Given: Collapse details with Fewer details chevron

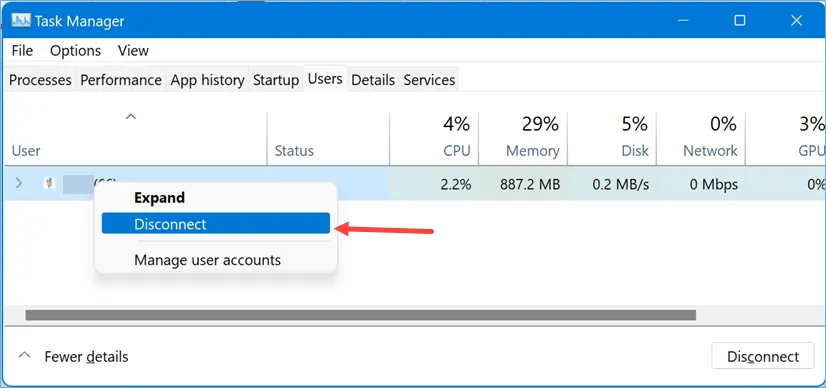Looking at the screenshot, I should [24, 355].
